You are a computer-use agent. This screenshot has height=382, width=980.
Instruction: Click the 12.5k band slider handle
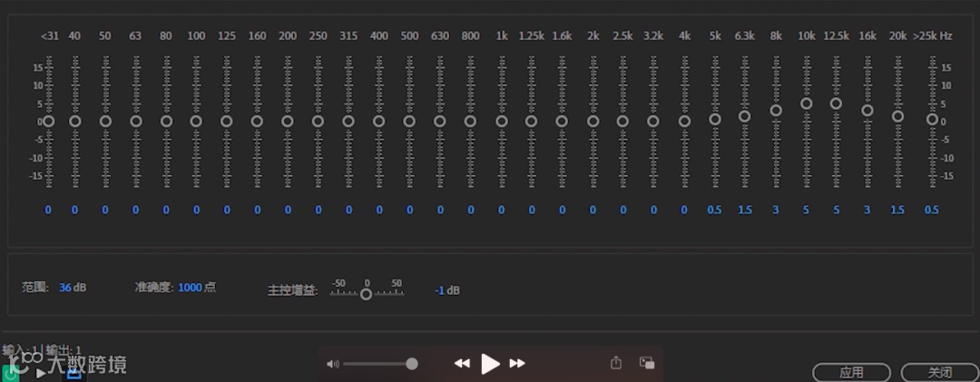tap(837, 103)
